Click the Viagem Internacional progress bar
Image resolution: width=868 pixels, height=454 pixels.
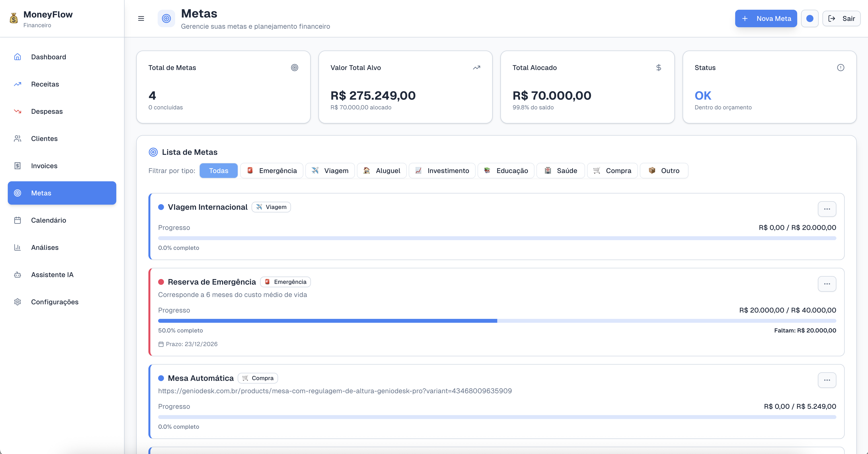497,238
